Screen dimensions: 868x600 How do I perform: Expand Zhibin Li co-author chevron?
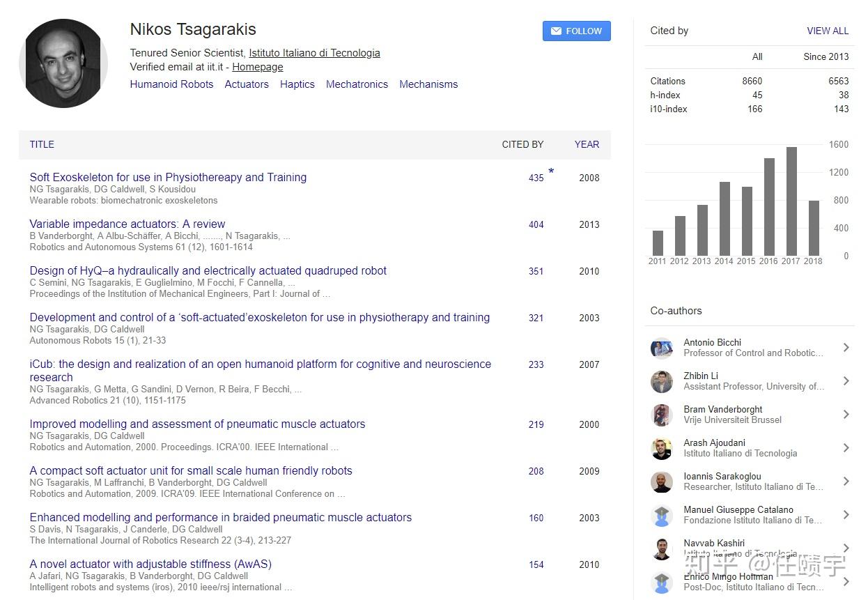click(846, 381)
